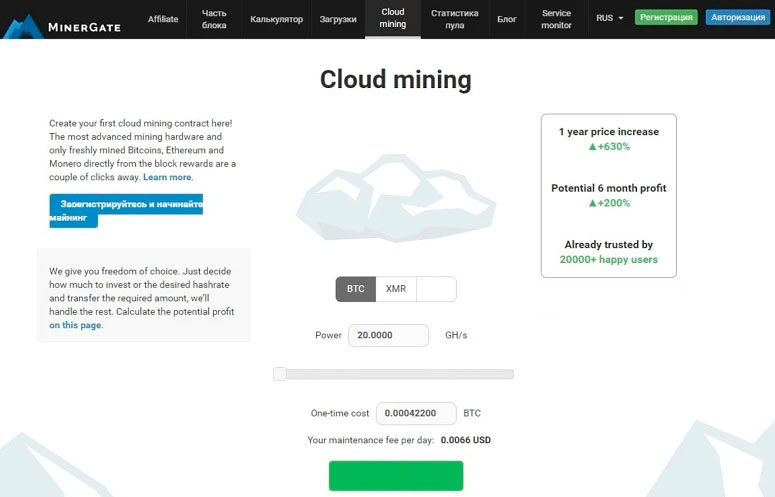The height and width of the screenshot is (497, 775).
Task: Go to the Калькулятор page
Action: coord(276,19)
